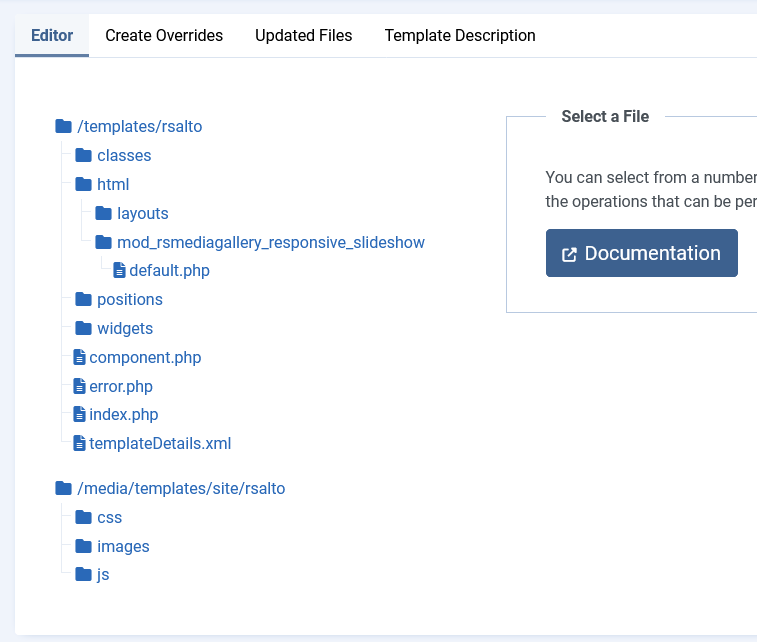Viewport: 757px width, 642px height.
Task: Open the Create Overrides tab
Action: coord(164,35)
